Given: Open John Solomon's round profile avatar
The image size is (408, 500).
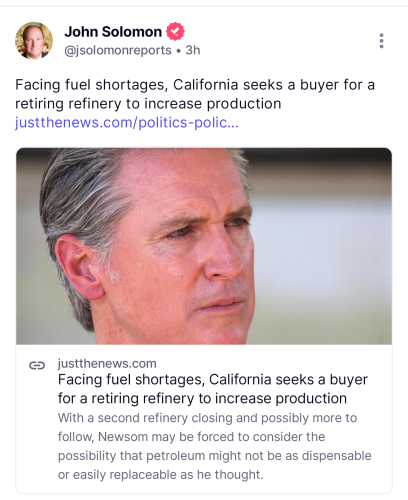Looking at the screenshot, I should click(34, 41).
